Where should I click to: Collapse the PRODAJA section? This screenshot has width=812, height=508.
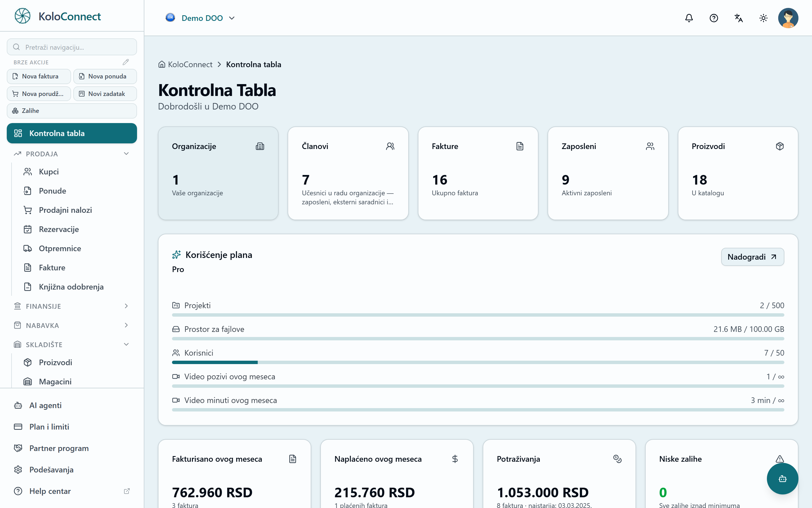coord(72,154)
